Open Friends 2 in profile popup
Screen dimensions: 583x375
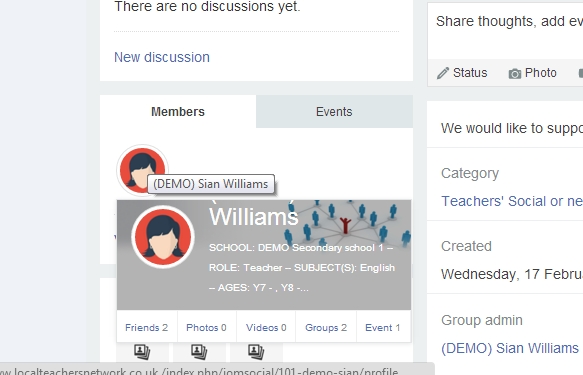pos(146,327)
